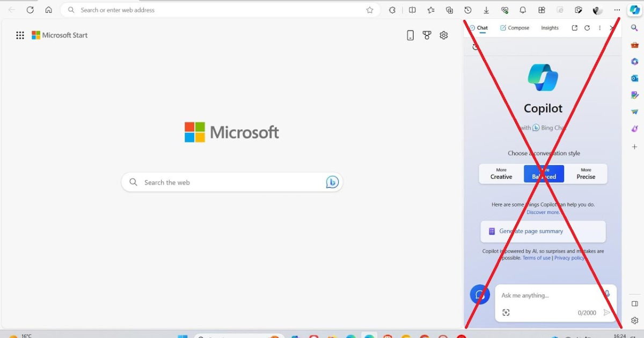Click Generate page summary button

(x=543, y=231)
